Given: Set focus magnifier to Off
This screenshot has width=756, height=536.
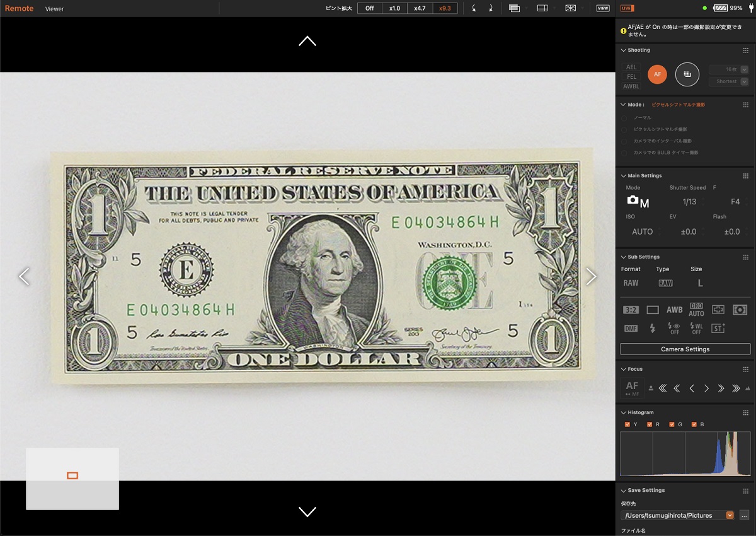Looking at the screenshot, I should 370,8.
